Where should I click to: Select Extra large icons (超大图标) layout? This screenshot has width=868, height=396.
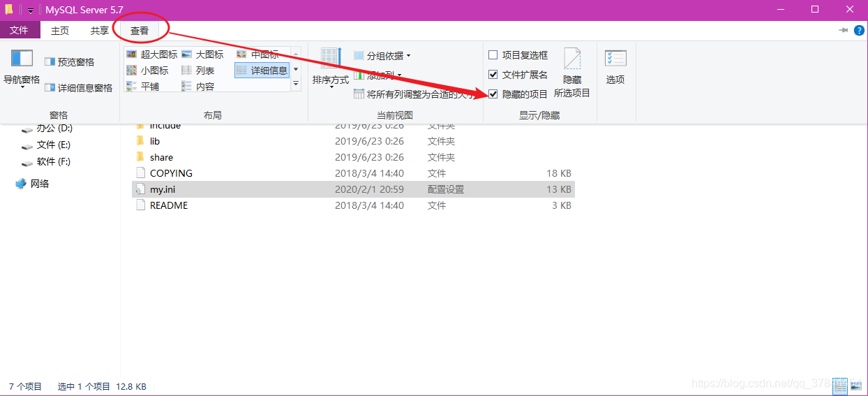click(151, 54)
